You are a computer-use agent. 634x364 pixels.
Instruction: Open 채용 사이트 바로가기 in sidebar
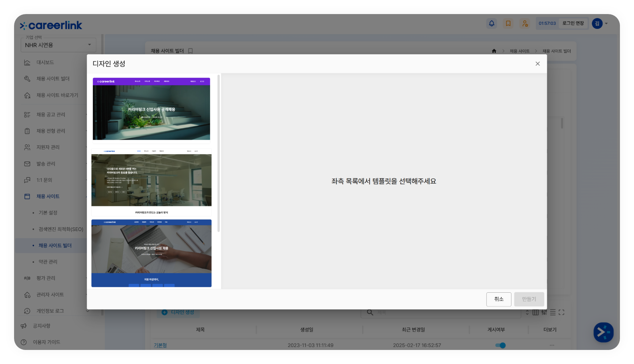57,95
